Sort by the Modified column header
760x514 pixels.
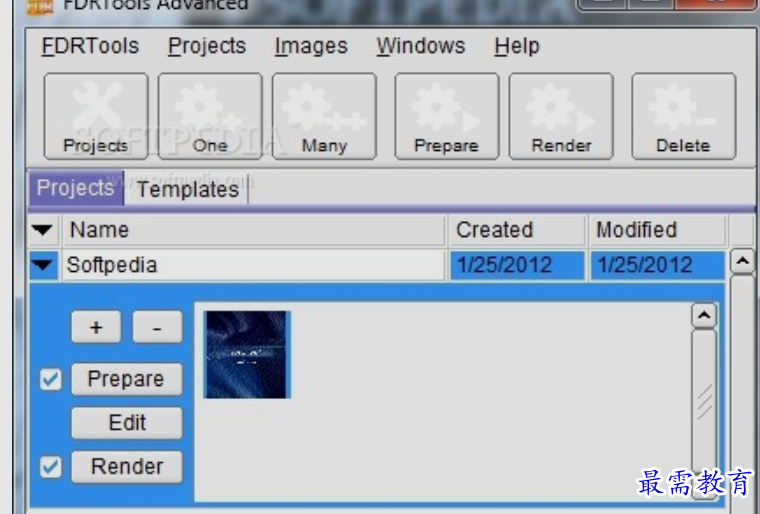click(x=657, y=230)
